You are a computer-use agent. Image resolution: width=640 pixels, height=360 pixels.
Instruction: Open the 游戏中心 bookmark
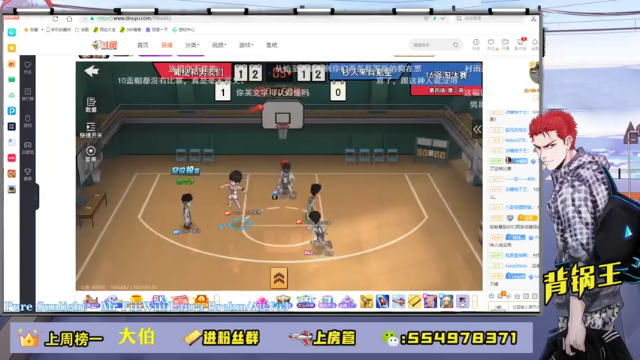[184, 30]
